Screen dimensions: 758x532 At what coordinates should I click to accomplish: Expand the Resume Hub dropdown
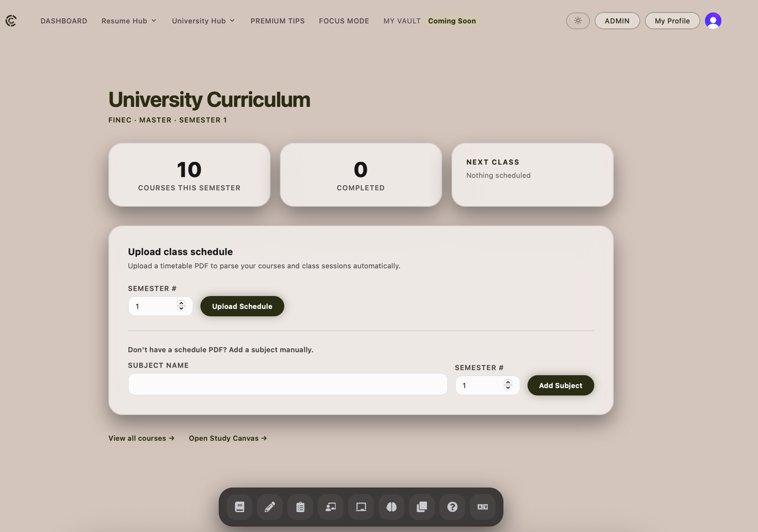point(129,21)
